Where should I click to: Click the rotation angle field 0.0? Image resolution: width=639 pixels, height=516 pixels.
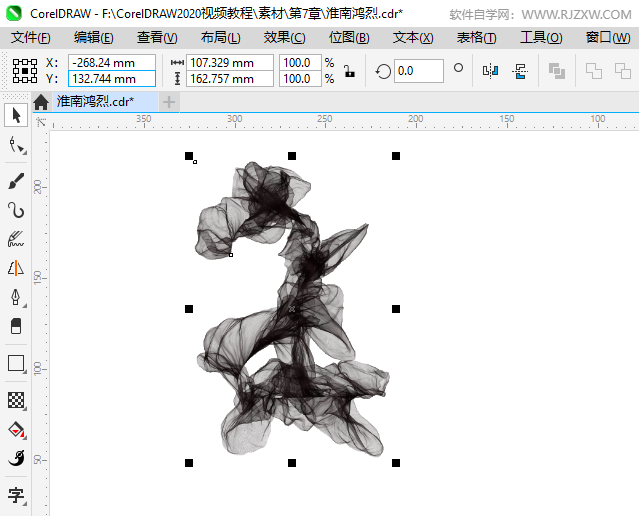point(419,71)
